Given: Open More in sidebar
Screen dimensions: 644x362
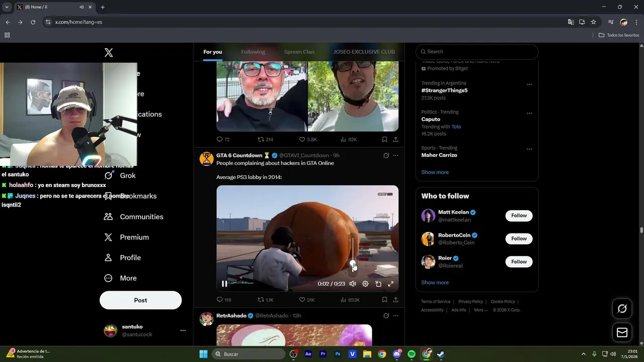Looking at the screenshot, I should [x=121, y=278].
